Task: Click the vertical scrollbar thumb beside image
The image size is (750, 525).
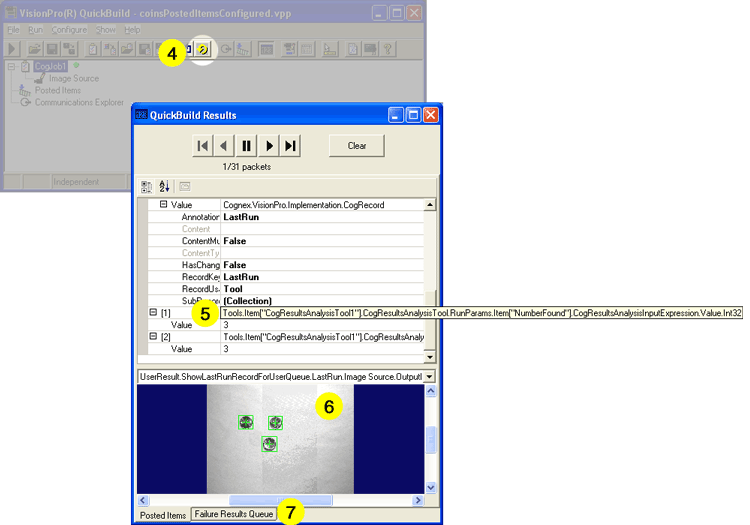Action: [430, 440]
